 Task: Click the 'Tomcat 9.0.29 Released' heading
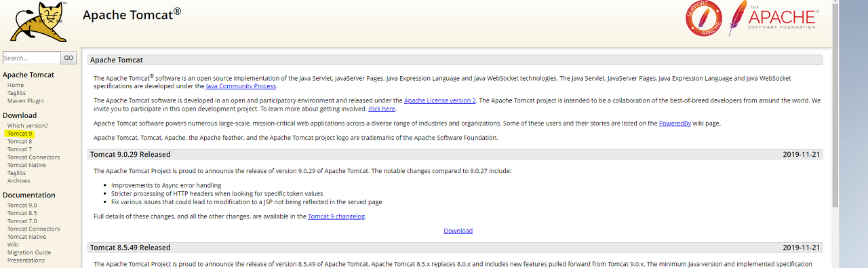(x=130, y=154)
